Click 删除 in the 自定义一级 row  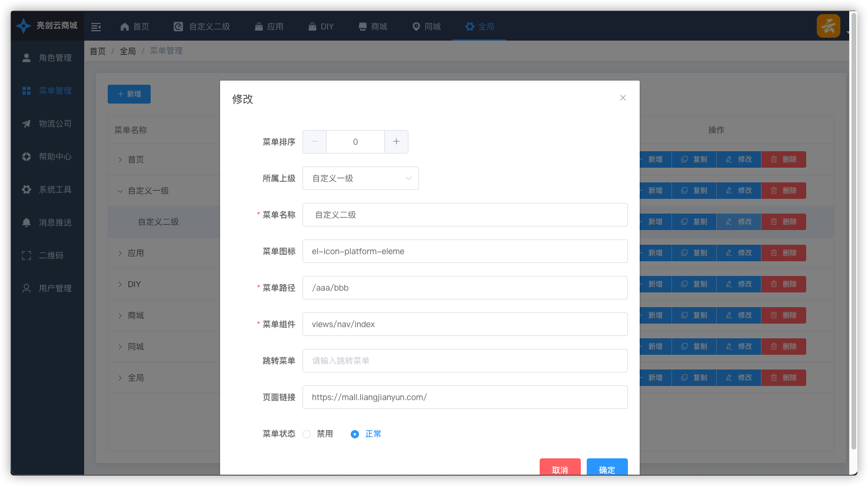coord(784,191)
